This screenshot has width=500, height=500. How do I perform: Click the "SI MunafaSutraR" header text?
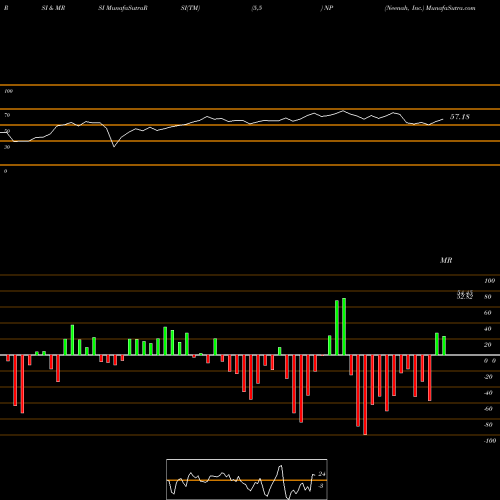[x=123, y=8]
